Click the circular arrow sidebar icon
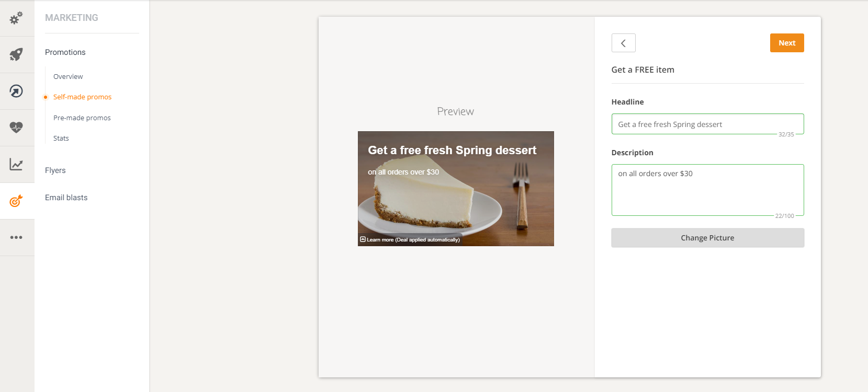This screenshot has height=392, width=868. click(16, 91)
